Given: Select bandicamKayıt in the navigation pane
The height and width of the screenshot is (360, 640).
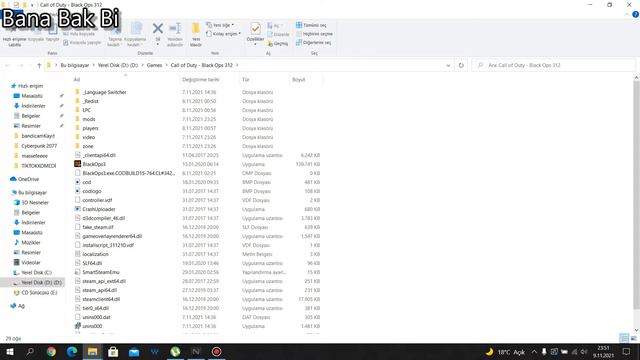Looking at the screenshot, I should tap(38, 136).
